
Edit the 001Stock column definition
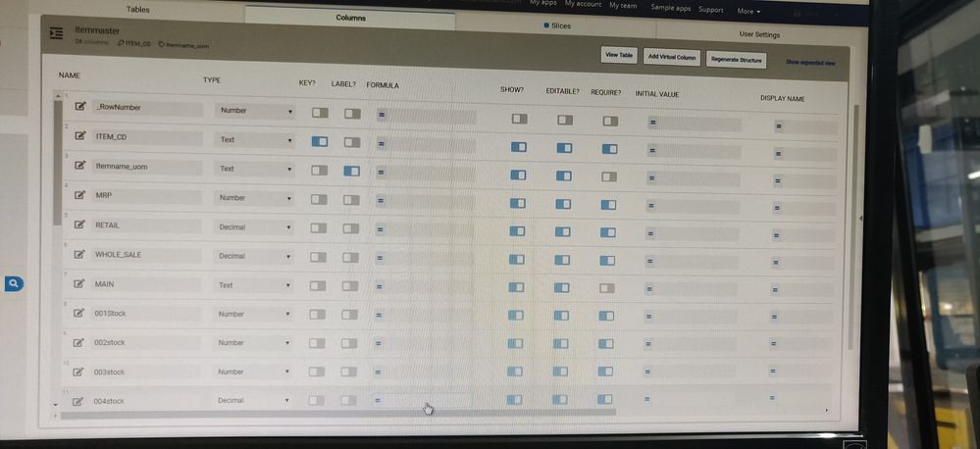pos(78,313)
